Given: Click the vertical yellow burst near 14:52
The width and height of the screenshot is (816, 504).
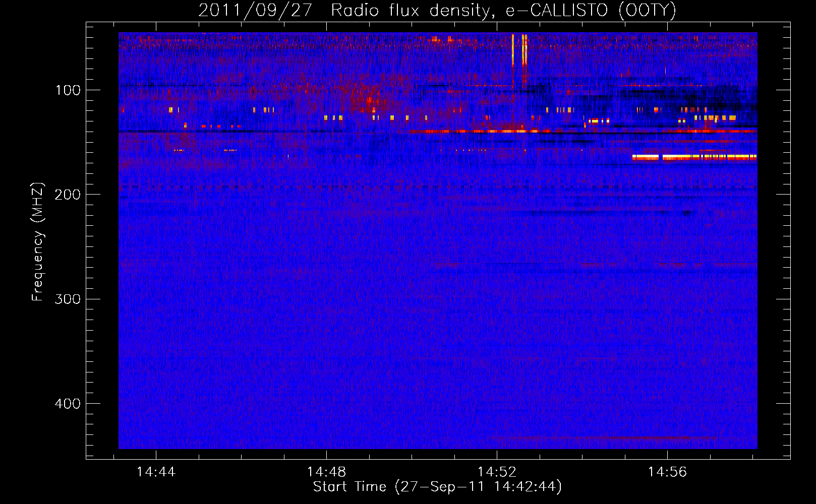Looking at the screenshot, I should 524,49.
